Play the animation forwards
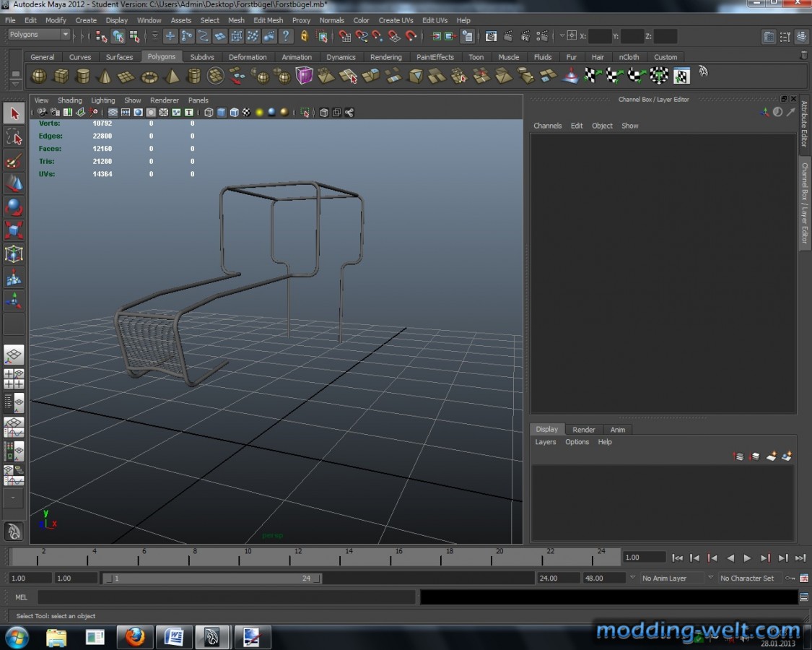Screen dimensions: 812x650 [x=747, y=558]
